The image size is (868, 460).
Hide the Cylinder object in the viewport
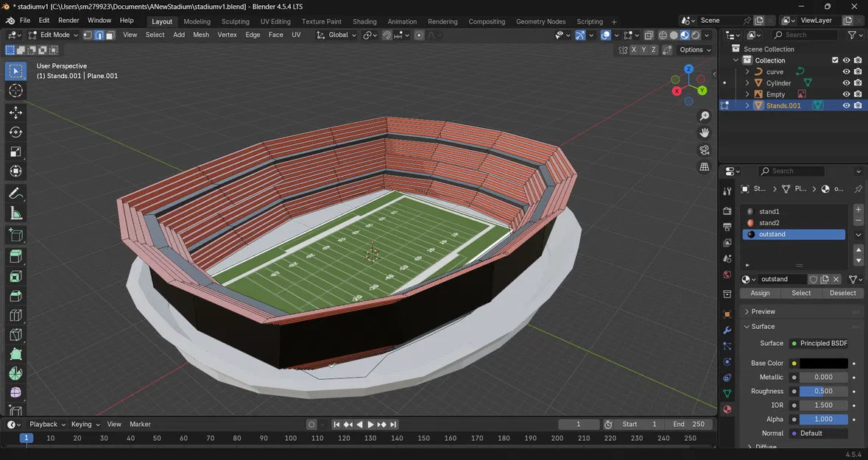tap(846, 82)
